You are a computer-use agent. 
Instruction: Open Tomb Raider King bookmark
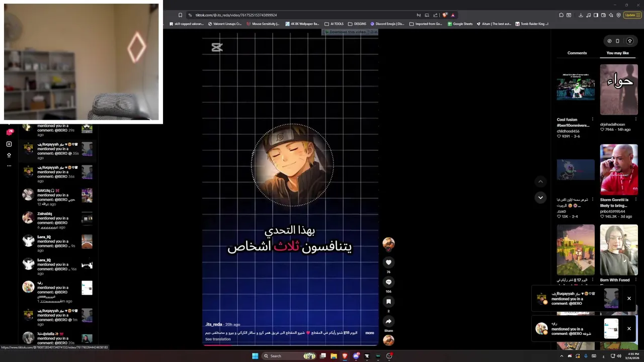click(531, 24)
